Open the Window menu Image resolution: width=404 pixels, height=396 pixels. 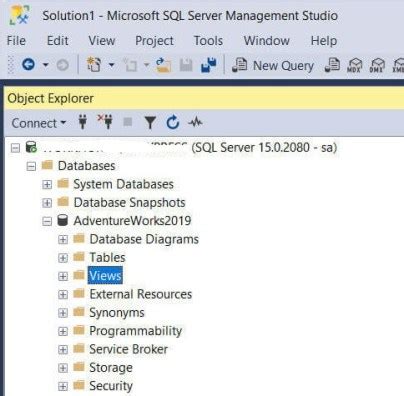pyautogui.click(x=267, y=41)
